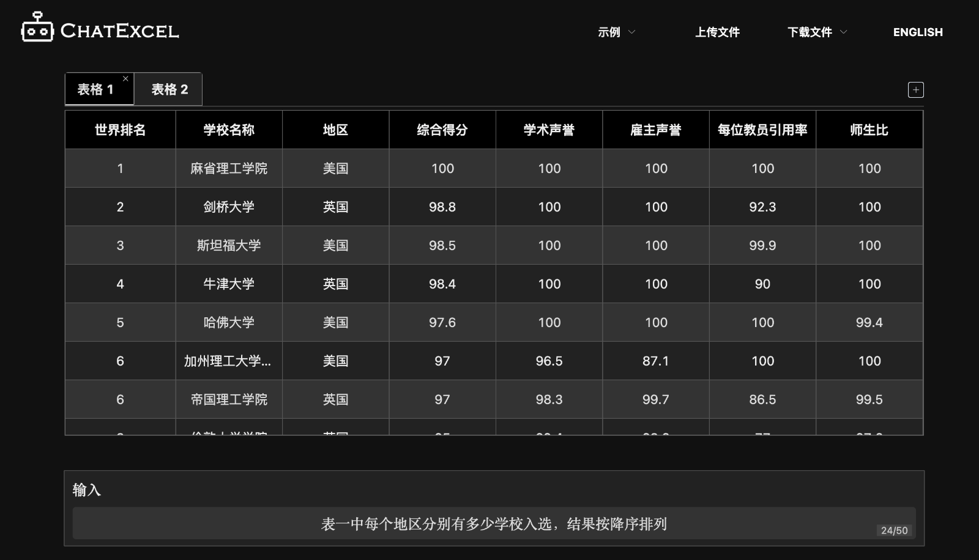The height and width of the screenshot is (560, 979).
Task: Expand the examples menu labeled 示例
Action: (x=610, y=32)
